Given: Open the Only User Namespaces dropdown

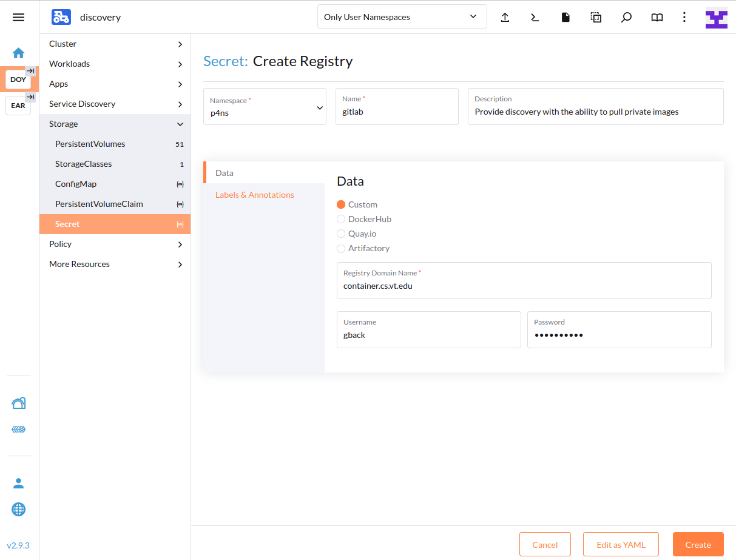Looking at the screenshot, I should (402, 17).
